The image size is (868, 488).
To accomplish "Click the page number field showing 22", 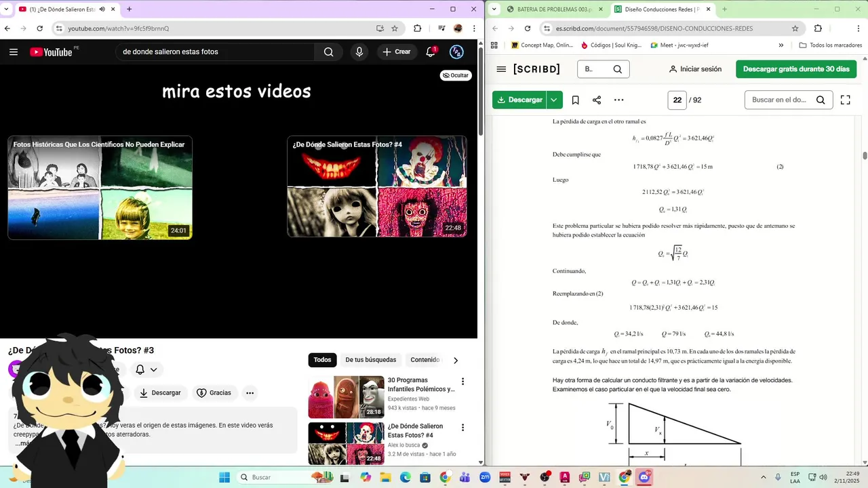I will pyautogui.click(x=677, y=100).
